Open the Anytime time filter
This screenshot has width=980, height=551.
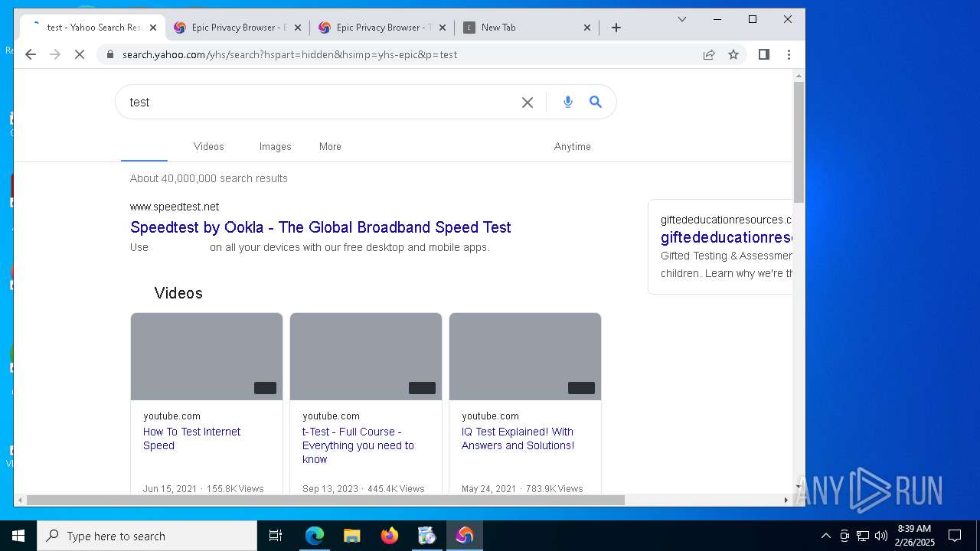pos(572,146)
